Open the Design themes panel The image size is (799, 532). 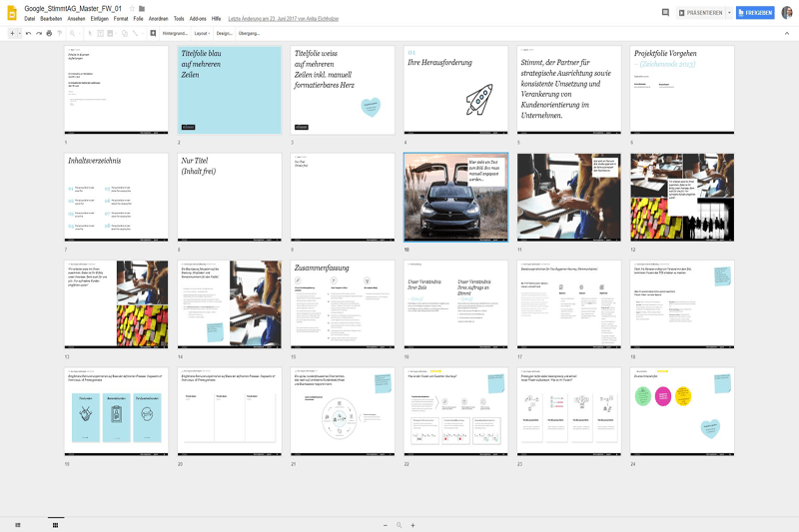tap(224, 34)
